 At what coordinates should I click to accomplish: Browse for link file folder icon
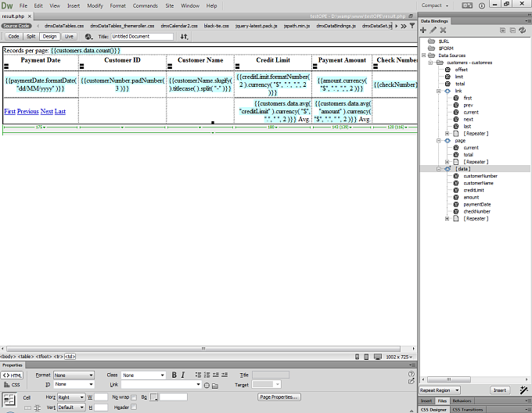[x=215, y=386]
